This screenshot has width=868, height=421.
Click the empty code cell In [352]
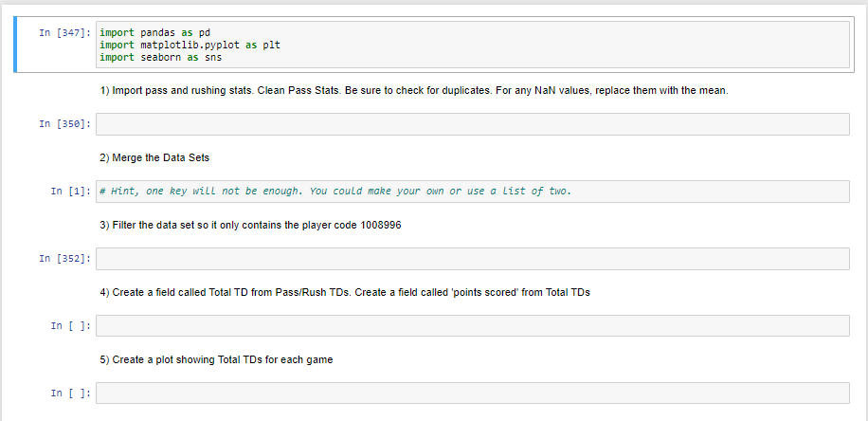[x=472, y=259]
